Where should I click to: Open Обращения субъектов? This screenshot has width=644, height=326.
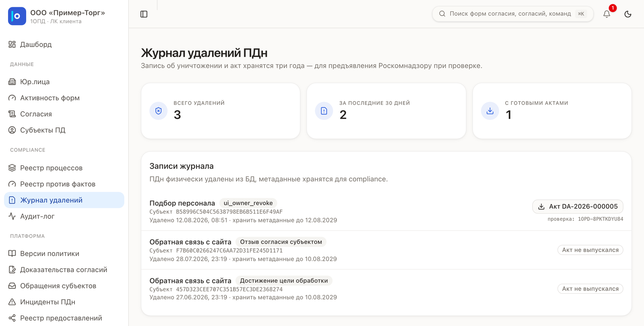point(64,286)
